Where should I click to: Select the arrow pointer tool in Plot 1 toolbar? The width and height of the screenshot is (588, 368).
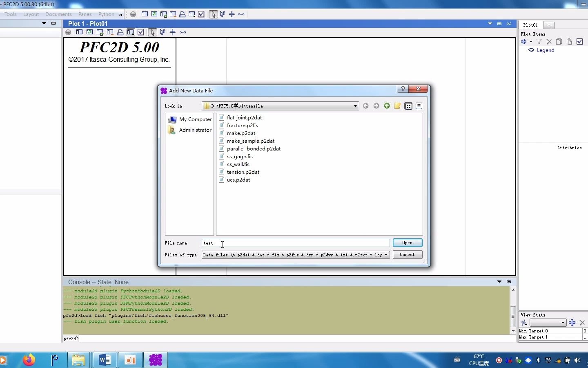[152, 32]
